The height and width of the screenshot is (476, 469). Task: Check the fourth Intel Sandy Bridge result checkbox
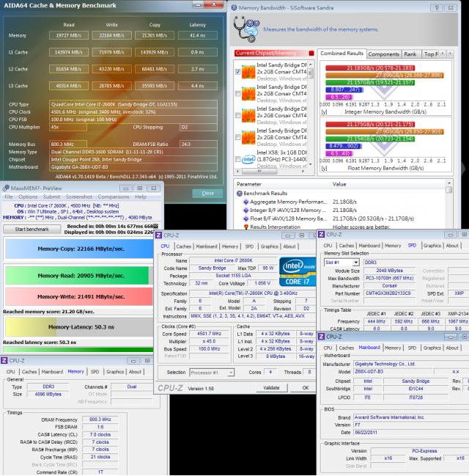[238, 137]
